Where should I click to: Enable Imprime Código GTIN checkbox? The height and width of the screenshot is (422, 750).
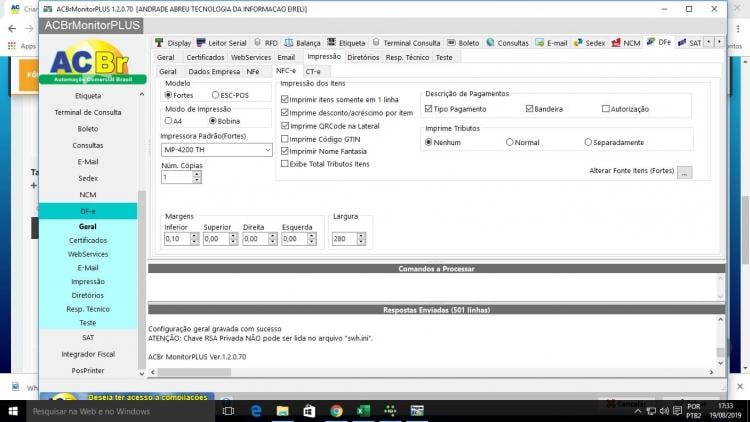point(285,139)
